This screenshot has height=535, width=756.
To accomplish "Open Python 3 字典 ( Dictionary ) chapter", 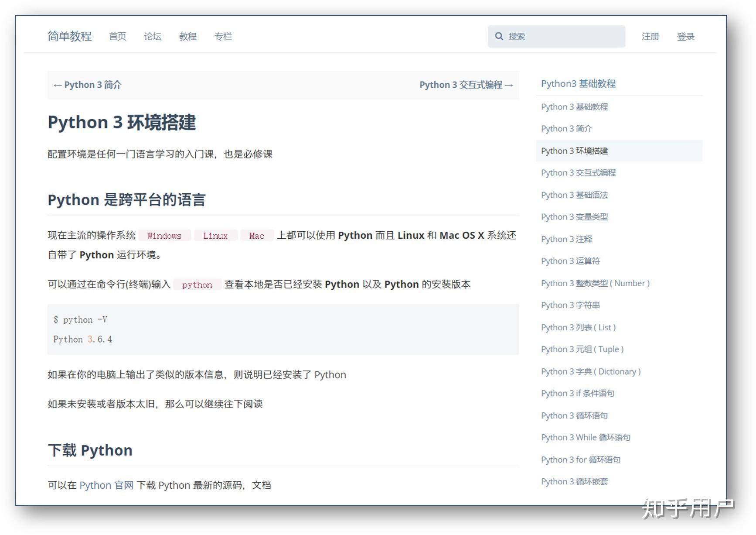I will [591, 371].
